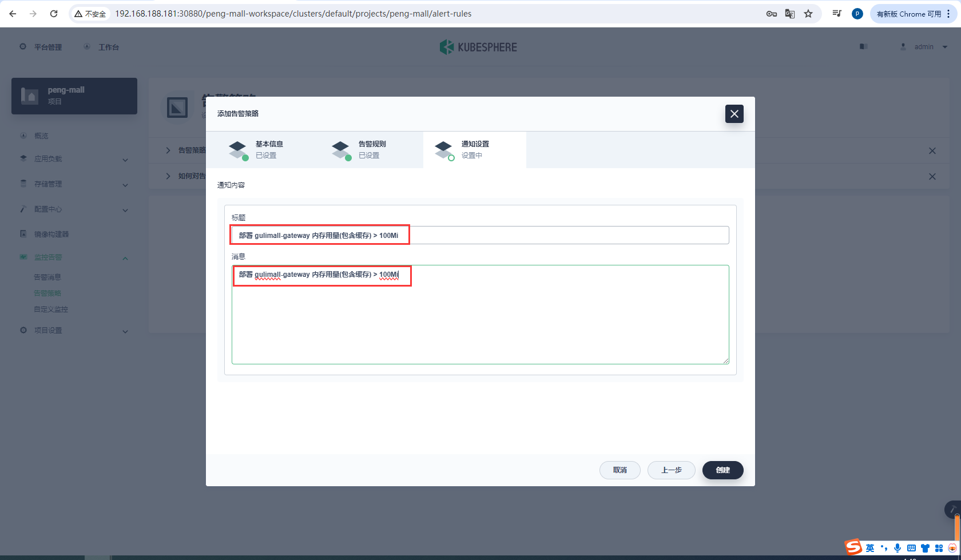Expand the 告警策略 help row chevron
Viewport: 961px width, 560px height.
coord(168,150)
